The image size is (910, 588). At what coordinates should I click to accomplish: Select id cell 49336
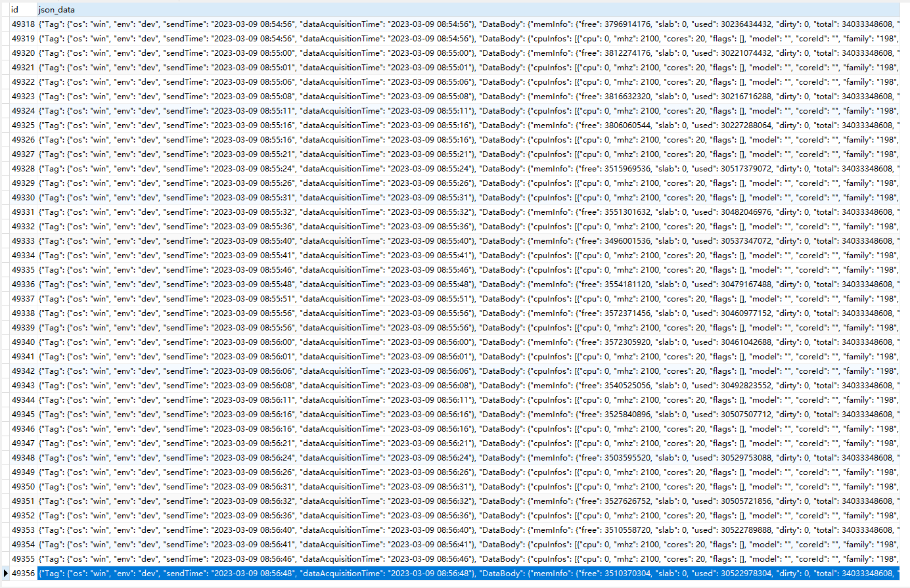point(23,284)
